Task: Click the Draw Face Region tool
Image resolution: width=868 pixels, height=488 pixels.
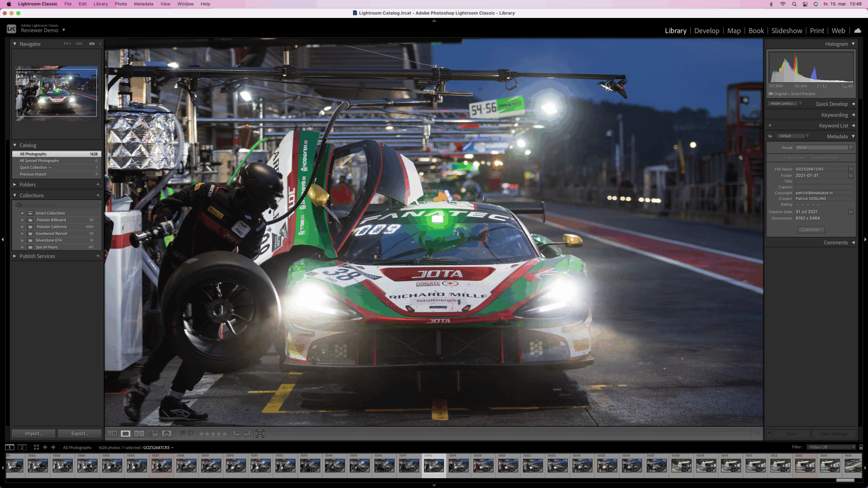Action: pyautogui.click(x=260, y=433)
